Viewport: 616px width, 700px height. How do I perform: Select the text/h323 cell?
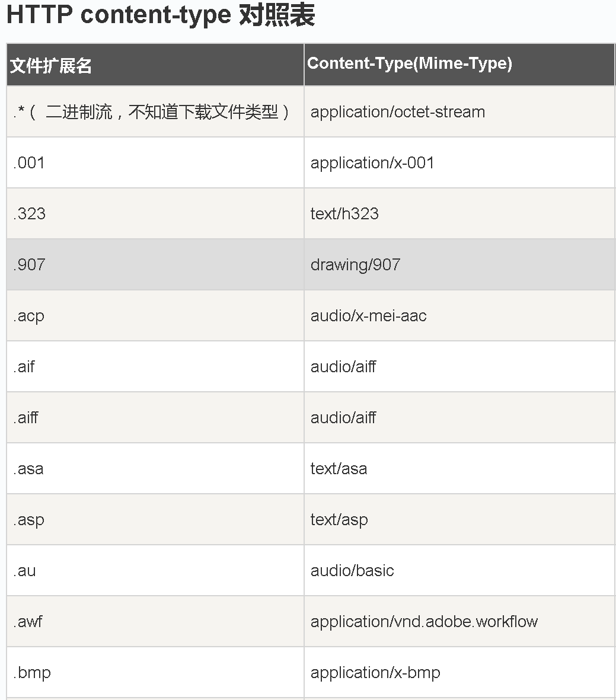(x=459, y=213)
